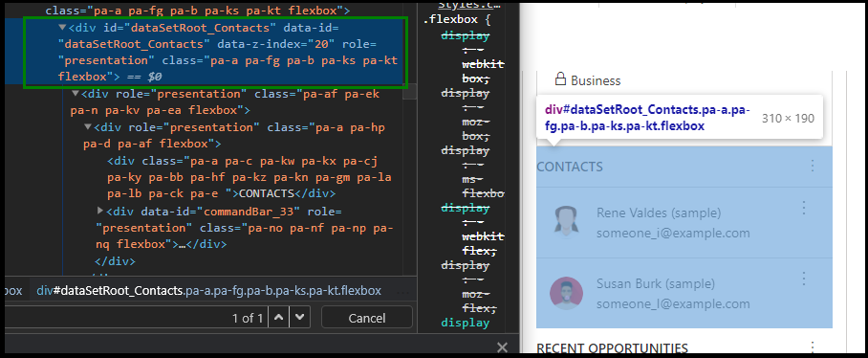Click the Business lock icon
Screen dimensions: 868x358
(x=560, y=79)
